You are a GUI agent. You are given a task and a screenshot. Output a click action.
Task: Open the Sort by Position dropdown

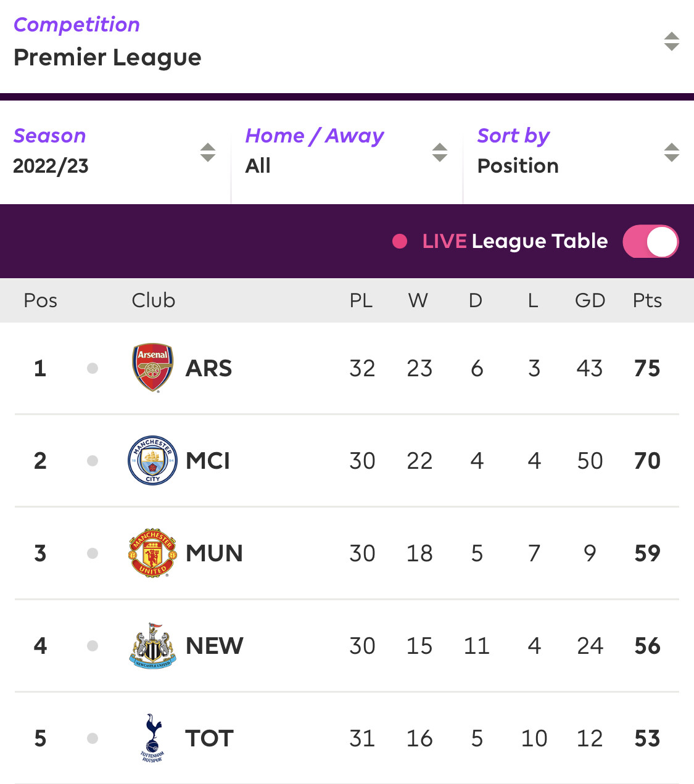579,152
